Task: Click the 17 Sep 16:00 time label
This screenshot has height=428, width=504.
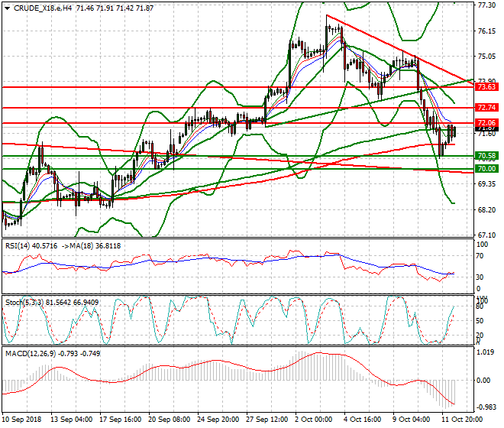Action: click(x=120, y=420)
